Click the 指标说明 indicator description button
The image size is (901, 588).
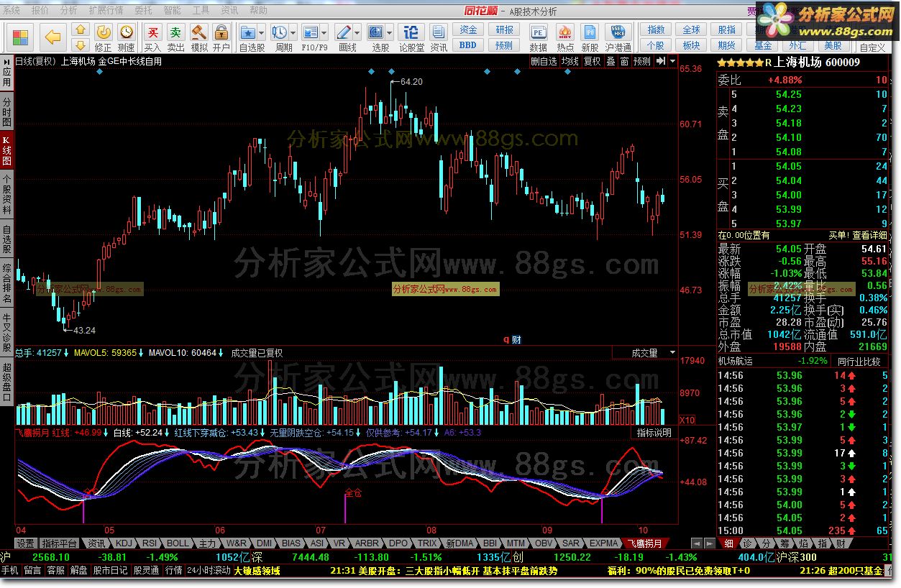654,433
